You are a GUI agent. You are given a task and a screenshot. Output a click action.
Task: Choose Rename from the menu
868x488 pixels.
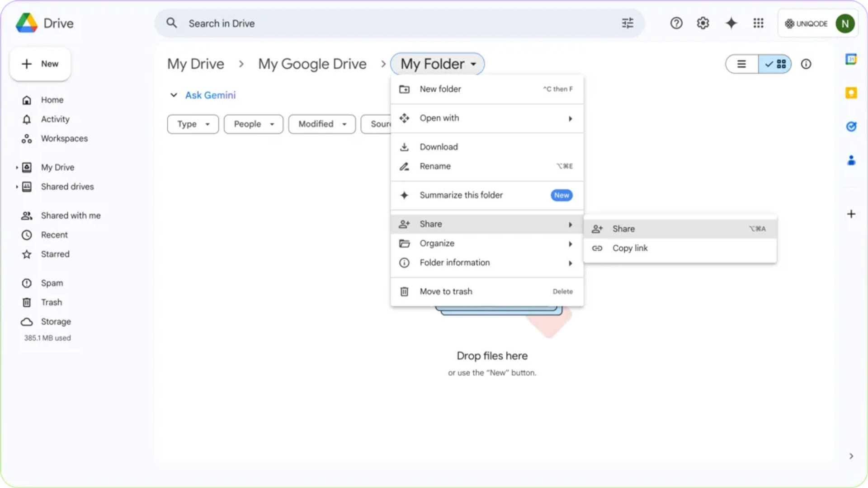click(x=487, y=166)
